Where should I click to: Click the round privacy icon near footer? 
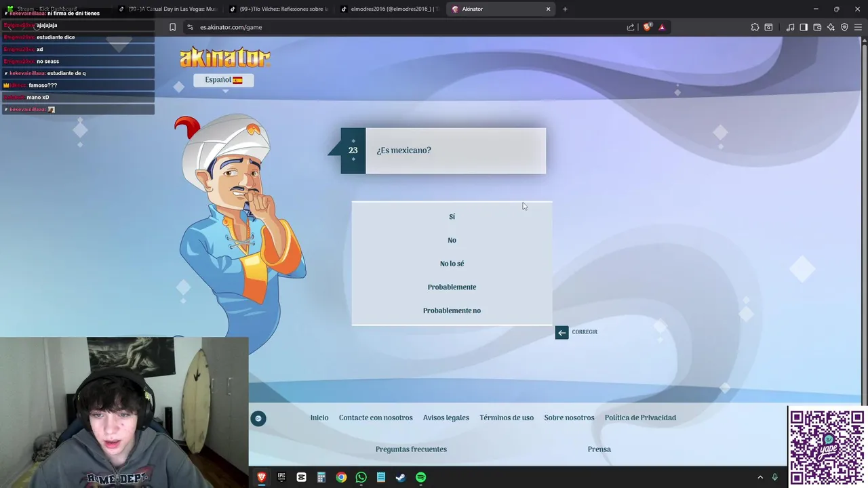(258, 418)
